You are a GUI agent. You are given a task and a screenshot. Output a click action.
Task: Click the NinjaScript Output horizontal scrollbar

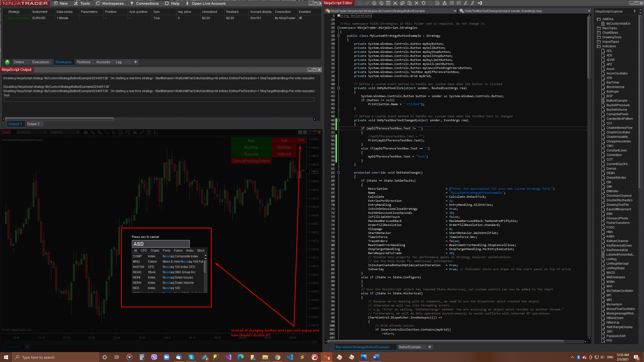pyautogui.click(x=59, y=119)
